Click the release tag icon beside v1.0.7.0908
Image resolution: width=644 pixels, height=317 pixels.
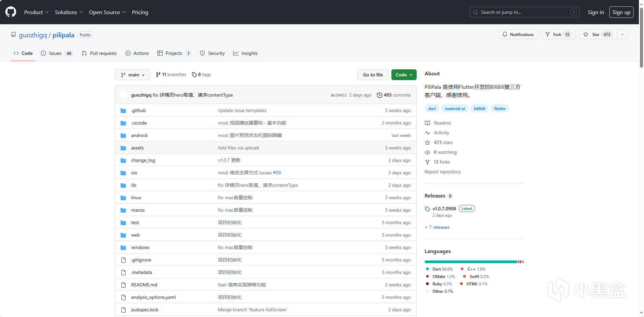tap(427, 209)
